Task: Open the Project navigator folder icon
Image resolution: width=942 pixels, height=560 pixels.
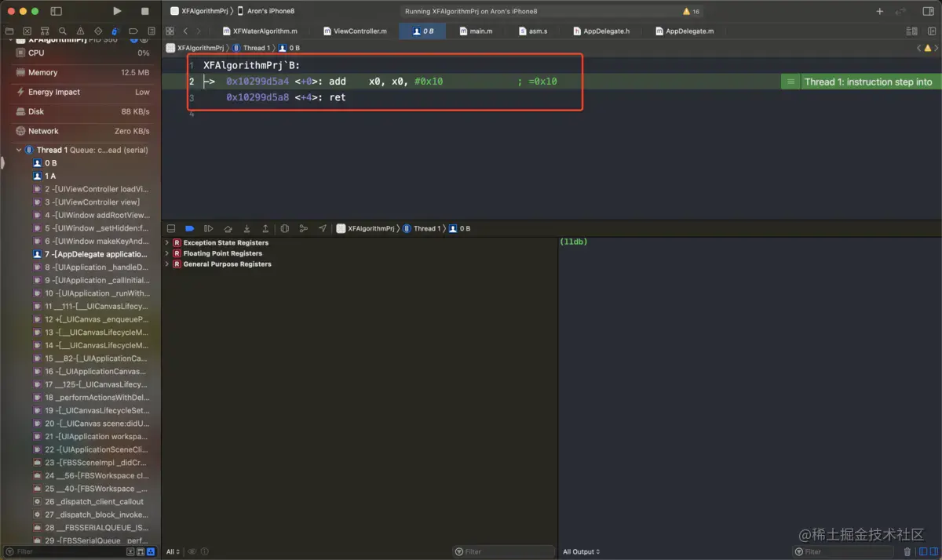Action: (8, 31)
